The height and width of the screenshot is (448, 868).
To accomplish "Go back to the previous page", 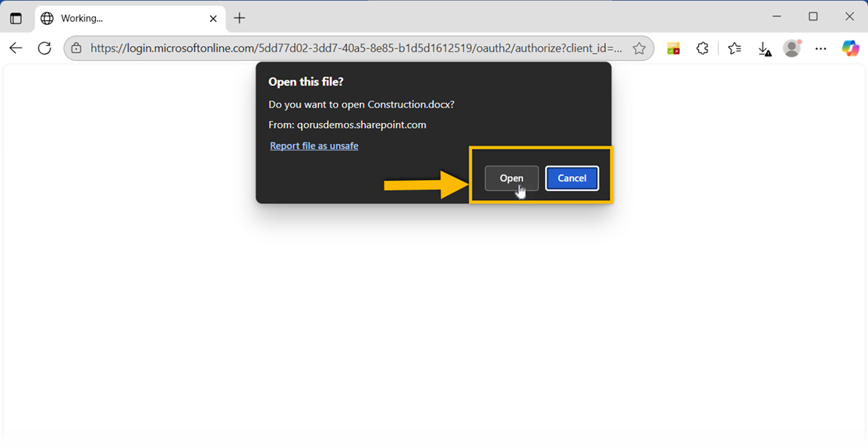I will 16,48.
